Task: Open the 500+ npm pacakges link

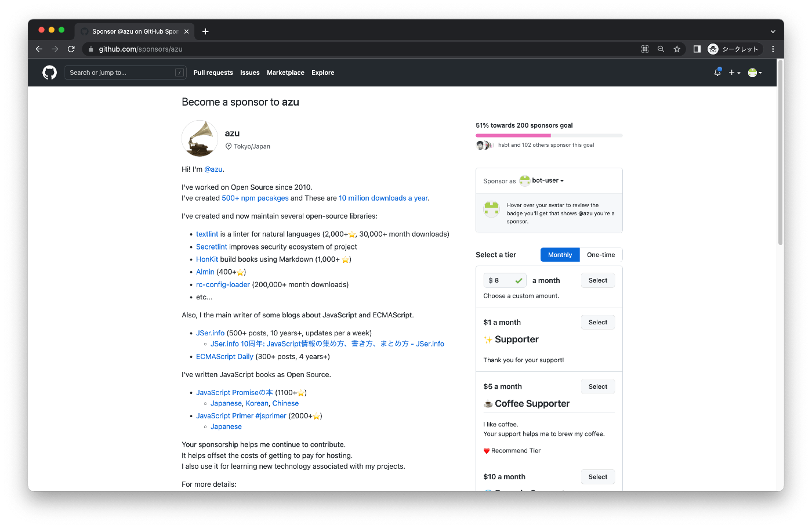Action: coord(255,198)
